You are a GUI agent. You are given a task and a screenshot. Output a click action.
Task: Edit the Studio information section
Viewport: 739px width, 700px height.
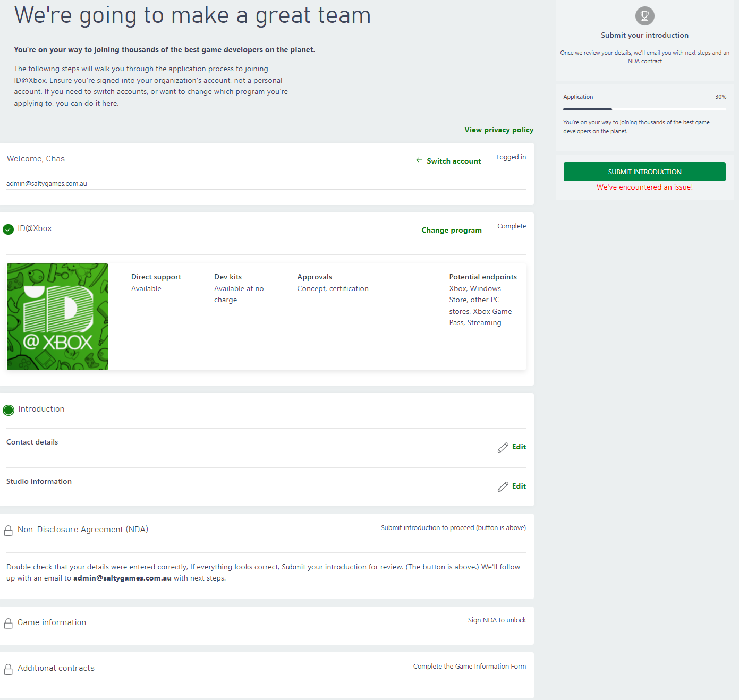[519, 486]
